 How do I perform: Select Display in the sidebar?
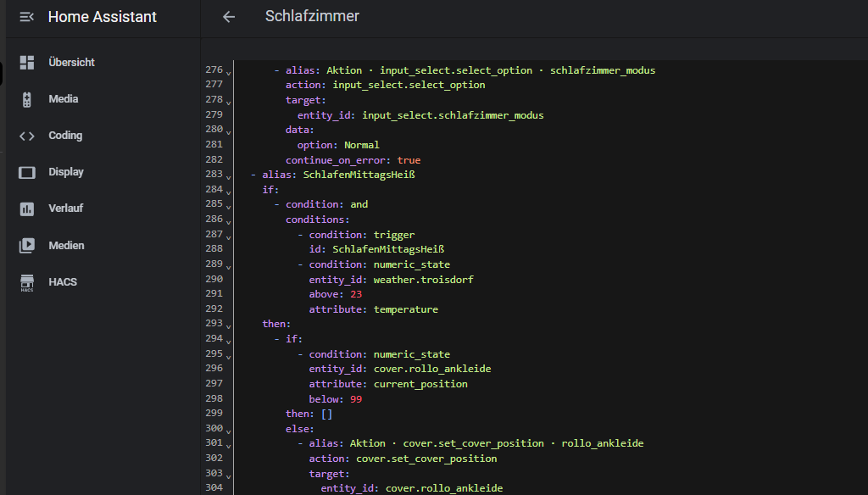tap(66, 172)
